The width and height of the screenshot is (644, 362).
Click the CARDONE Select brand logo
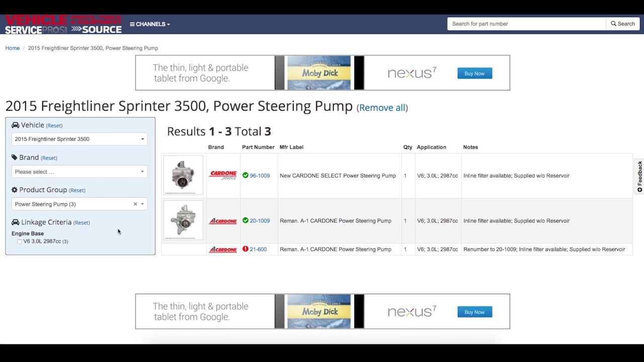[x=223, y=175]
